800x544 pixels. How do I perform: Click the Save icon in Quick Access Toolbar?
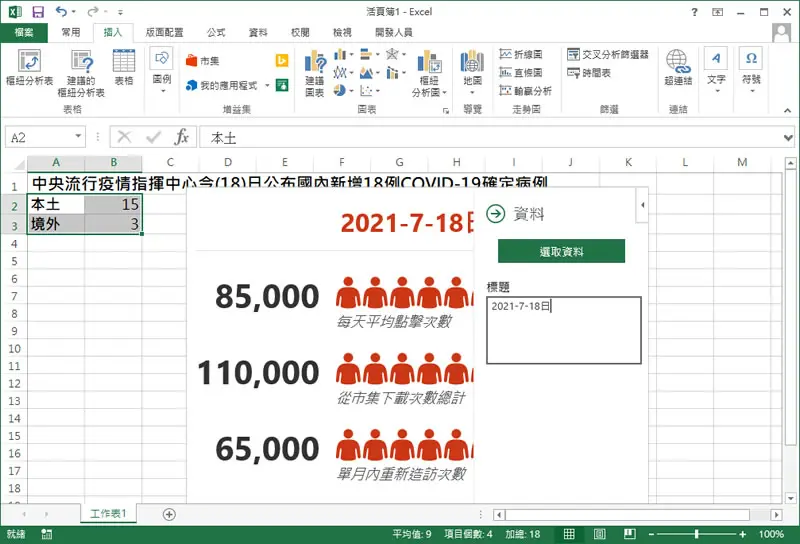click(38, 11)
